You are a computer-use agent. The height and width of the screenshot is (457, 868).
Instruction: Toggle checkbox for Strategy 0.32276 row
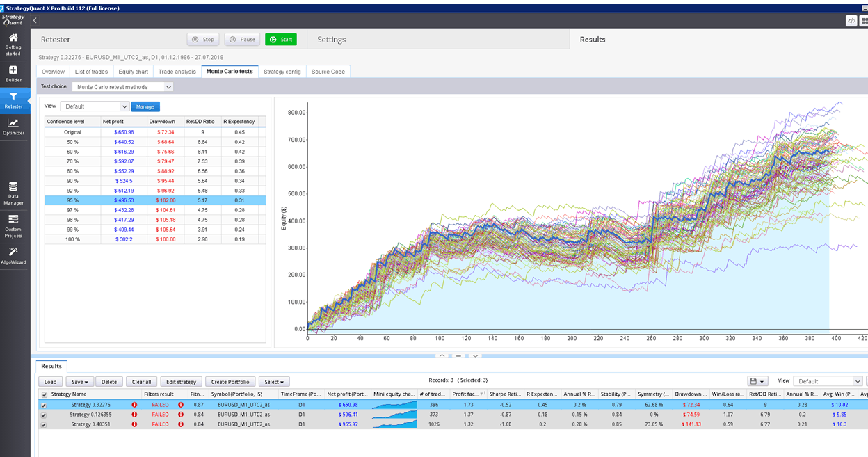coord(45,405)
